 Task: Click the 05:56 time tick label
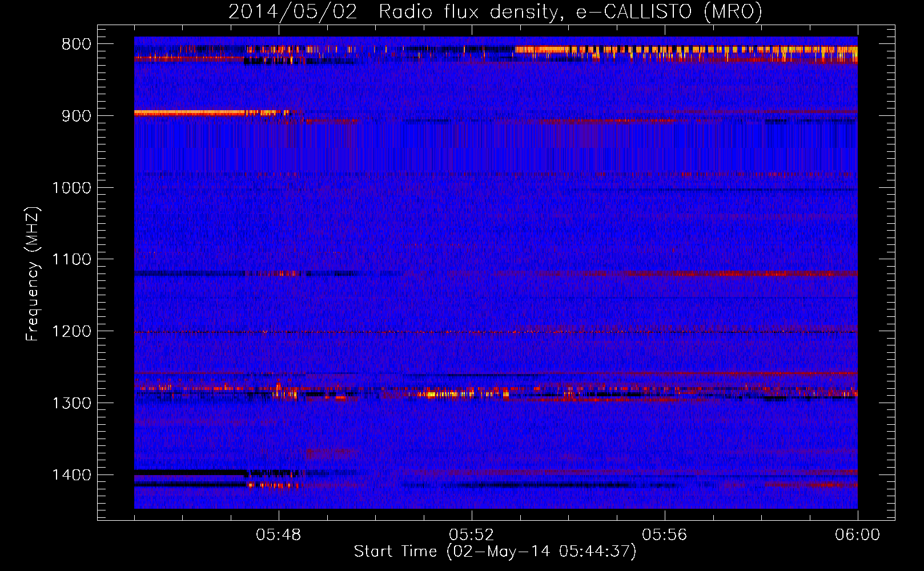[665, 535]
